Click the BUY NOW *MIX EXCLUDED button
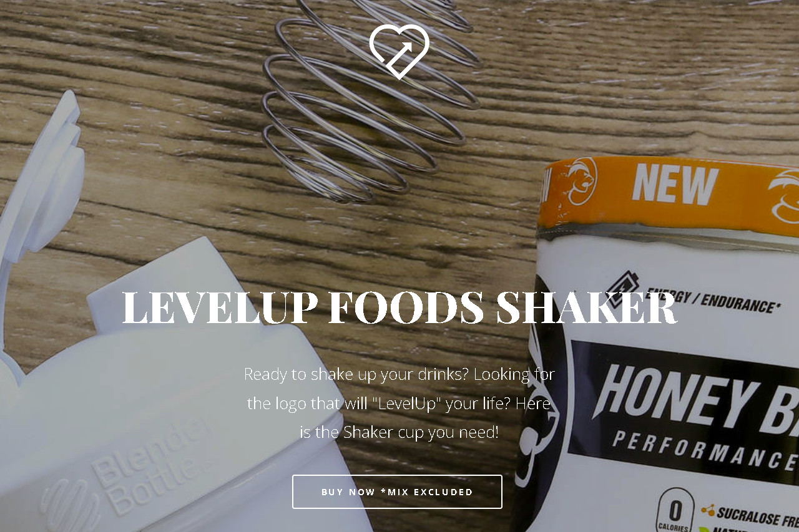799x532 pixels. point(397,491)
